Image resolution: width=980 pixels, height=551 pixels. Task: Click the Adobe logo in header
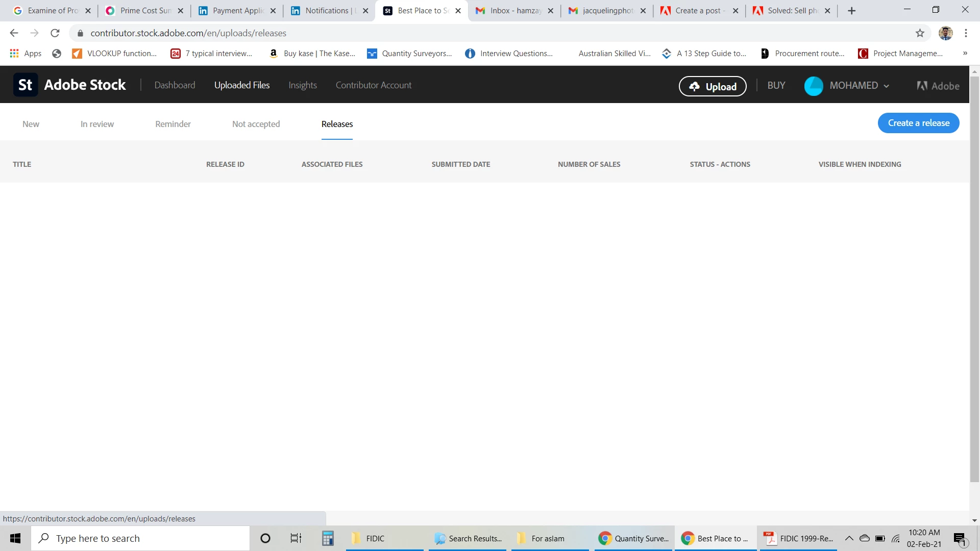(938, 86)
